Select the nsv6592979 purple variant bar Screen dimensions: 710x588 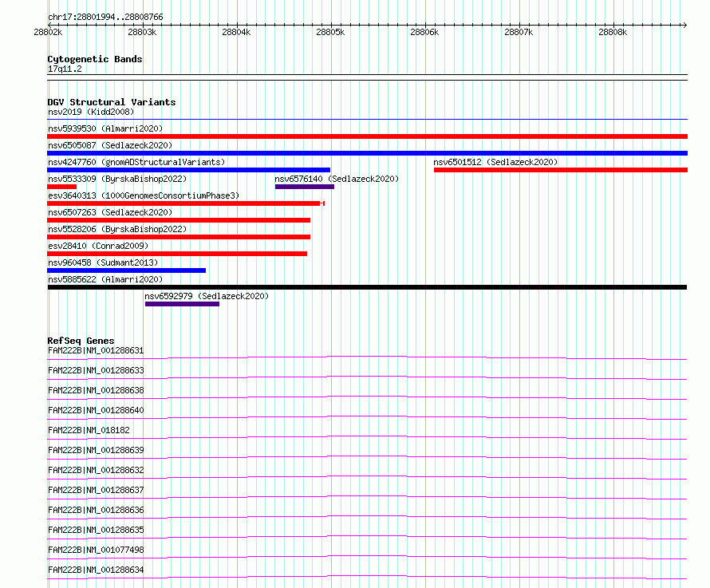tap(182, 304)
